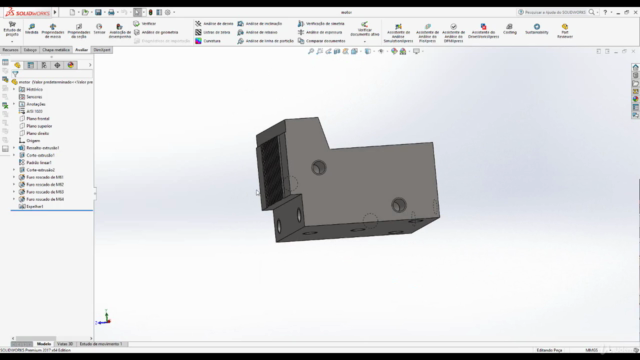Screen dimensions: 640x360
Task: Click the Sensor tool
Action: [99, 29]
